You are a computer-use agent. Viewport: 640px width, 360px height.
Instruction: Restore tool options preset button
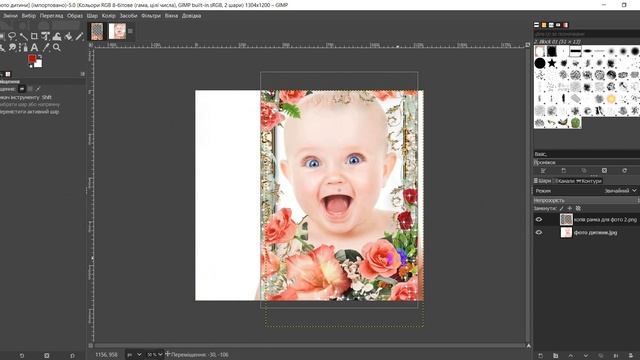click(22, 356)
